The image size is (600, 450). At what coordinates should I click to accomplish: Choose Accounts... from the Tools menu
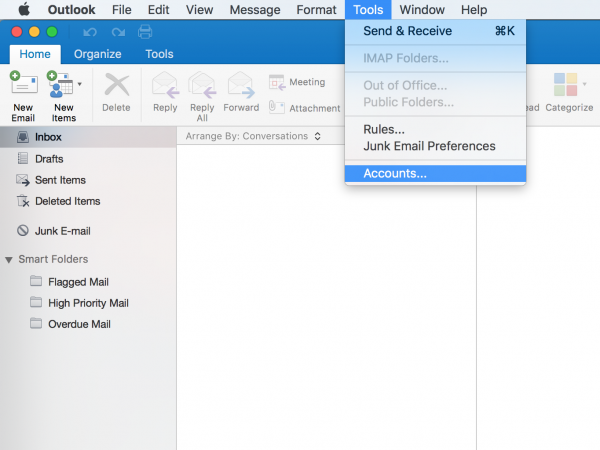435,173
